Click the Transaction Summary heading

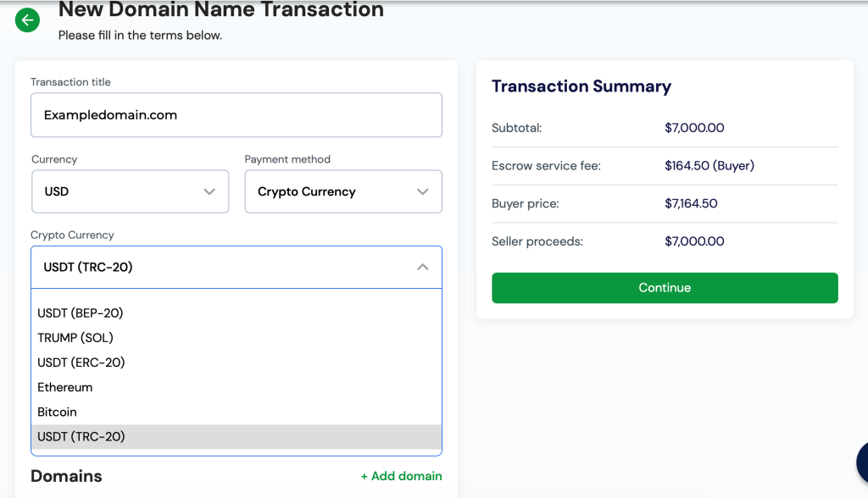tap(581, 86)
